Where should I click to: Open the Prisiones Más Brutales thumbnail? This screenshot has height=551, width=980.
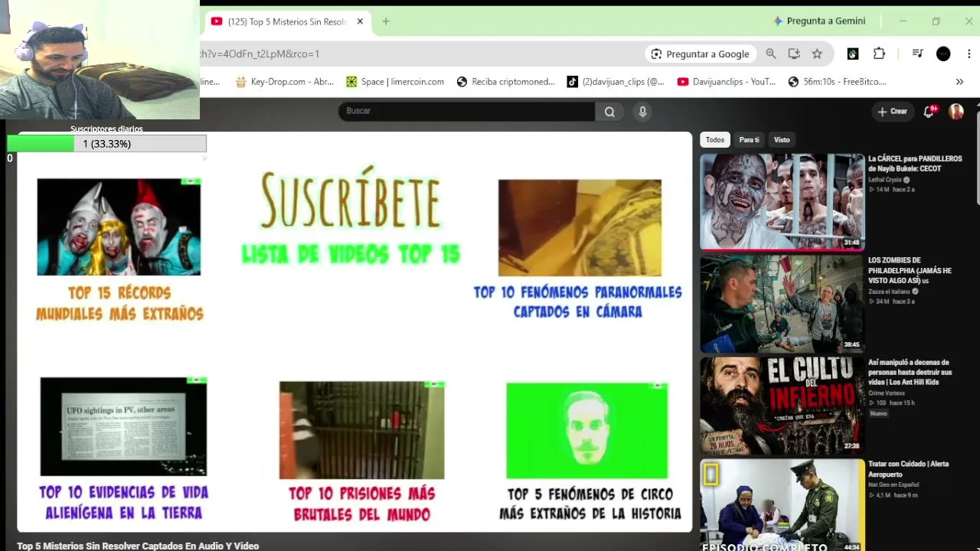[x=361, y=430]
